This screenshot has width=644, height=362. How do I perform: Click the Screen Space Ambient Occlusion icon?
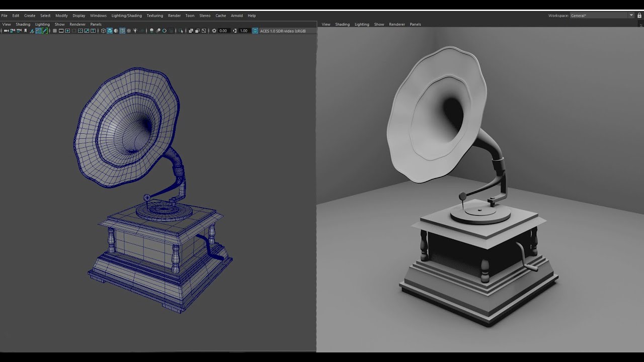point(151,31)
